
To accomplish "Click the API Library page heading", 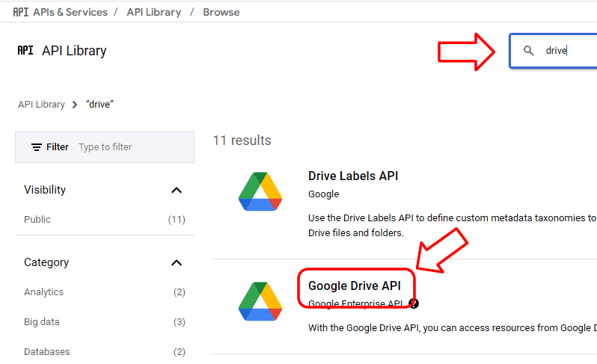I will (x=74, y=51).
